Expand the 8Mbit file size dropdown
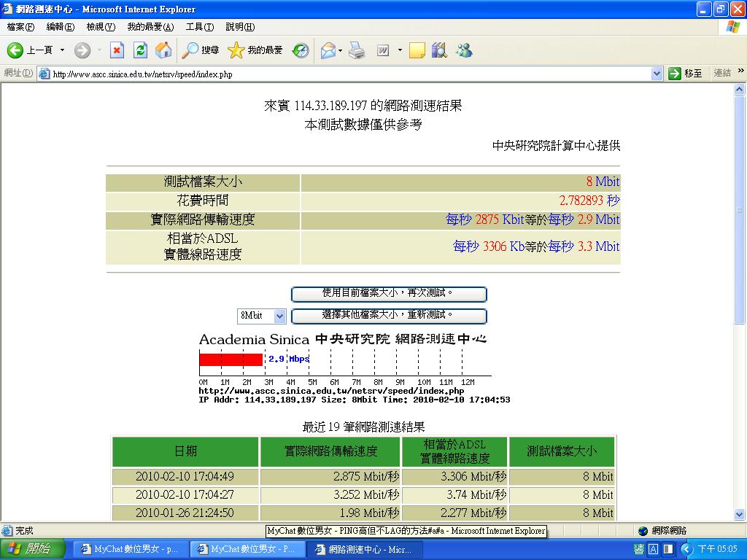 pos(279,316)
